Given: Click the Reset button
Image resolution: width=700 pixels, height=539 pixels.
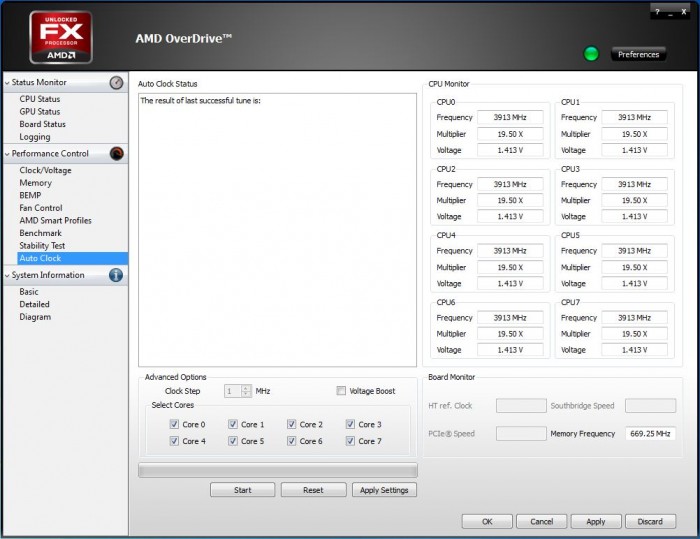Looking at the screenshot, I should click(x=313, y=490).
